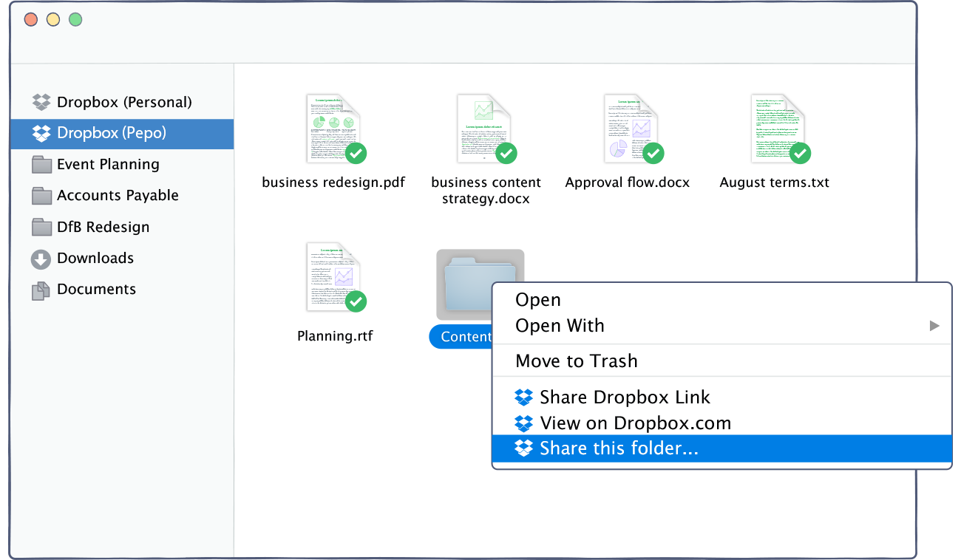961x560 pixels.
Task: Select the business redesign.pdf file thumbnail
Action: pyautogui.click(x=333, y=129)
